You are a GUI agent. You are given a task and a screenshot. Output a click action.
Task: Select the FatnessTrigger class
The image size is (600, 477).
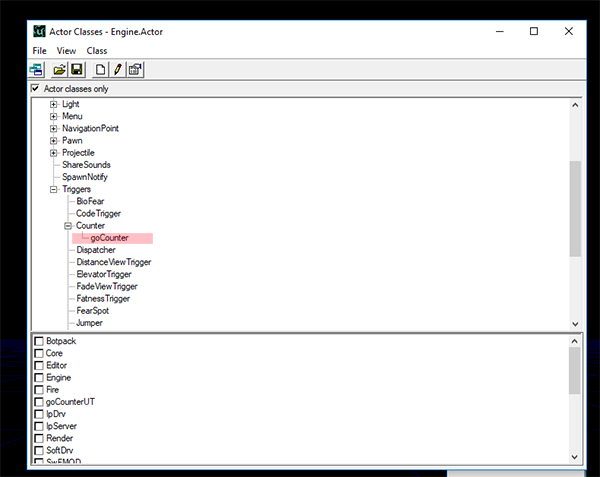tap(103, 299)
